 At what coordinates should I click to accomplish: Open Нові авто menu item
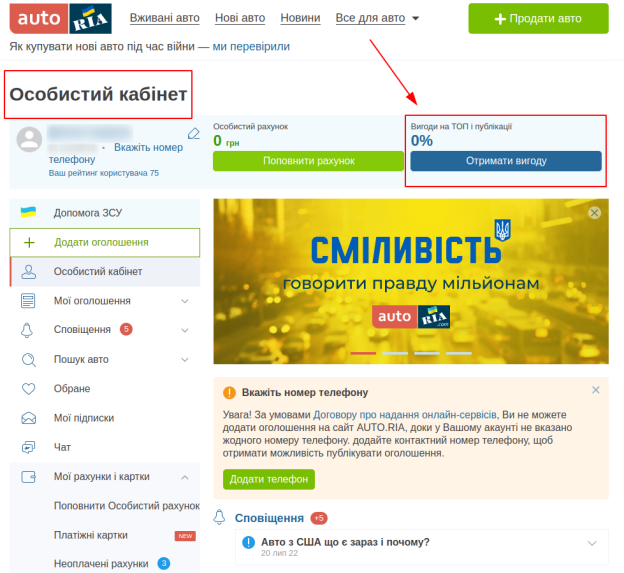point(240,18)
